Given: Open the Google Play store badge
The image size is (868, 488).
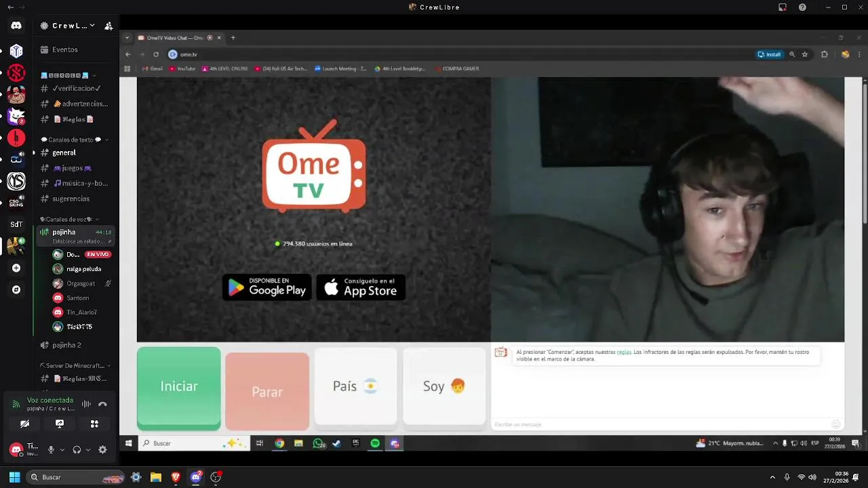Looking at the screenshot, I should click(267, 287).
